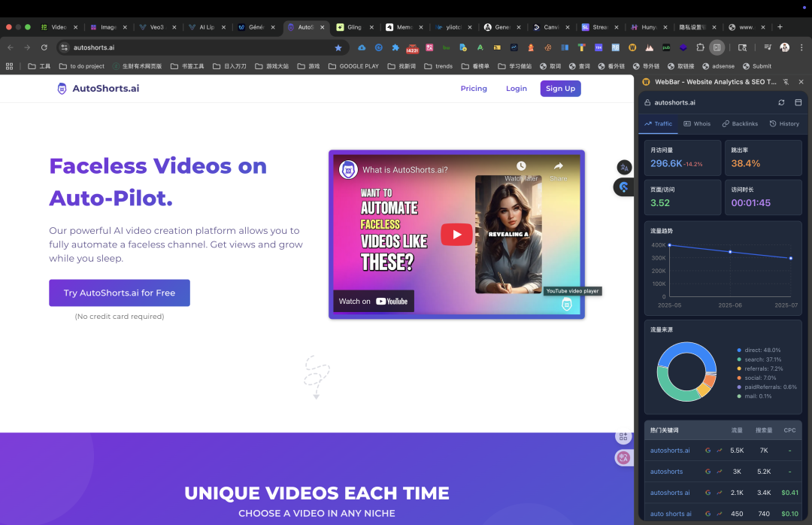
Task: Open the Login link
Action: click(x=517, y=89)
